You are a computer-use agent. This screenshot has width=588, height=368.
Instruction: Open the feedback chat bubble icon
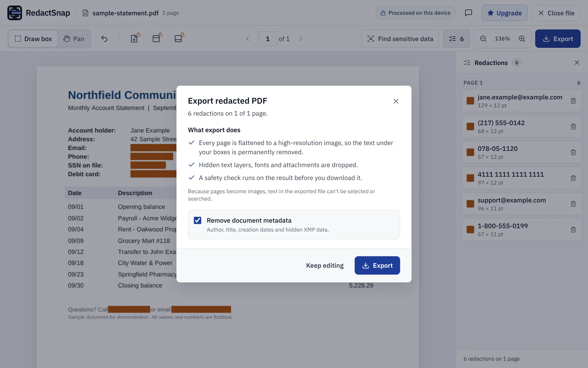pos(468,13)
